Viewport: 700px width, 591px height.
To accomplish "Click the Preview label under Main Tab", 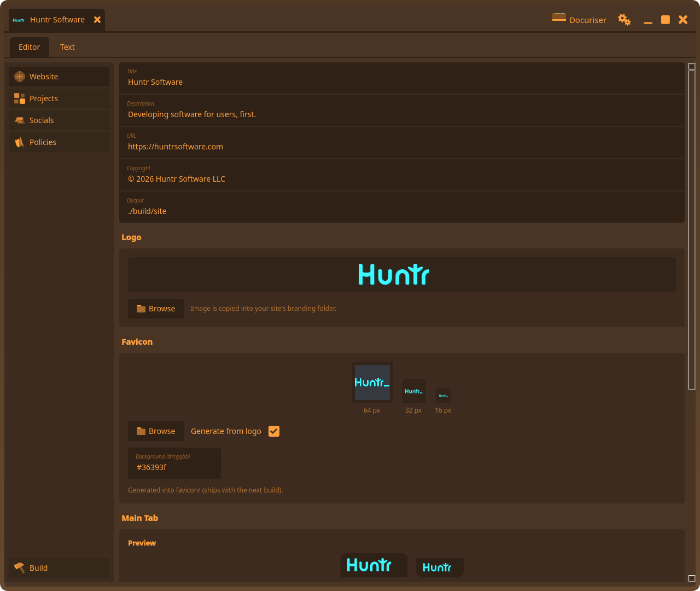I will (x=142, y=543).
